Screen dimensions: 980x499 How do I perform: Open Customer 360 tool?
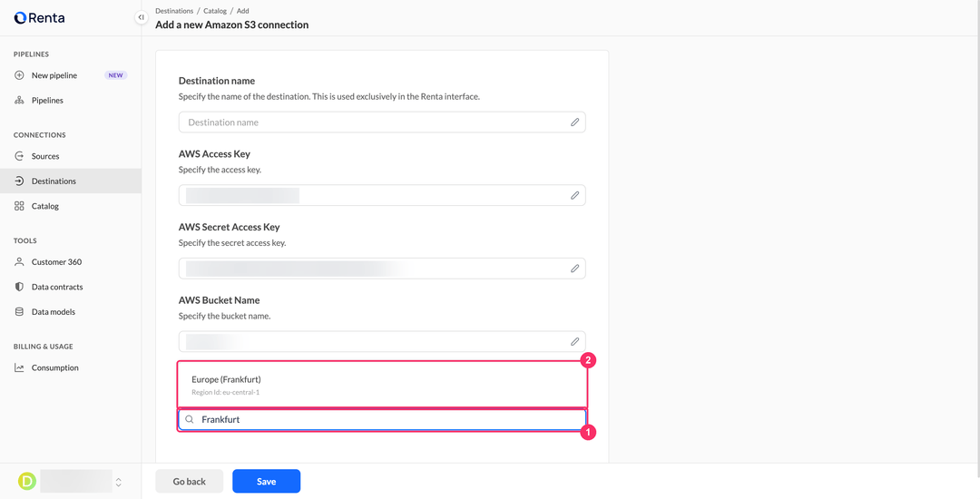71,262
